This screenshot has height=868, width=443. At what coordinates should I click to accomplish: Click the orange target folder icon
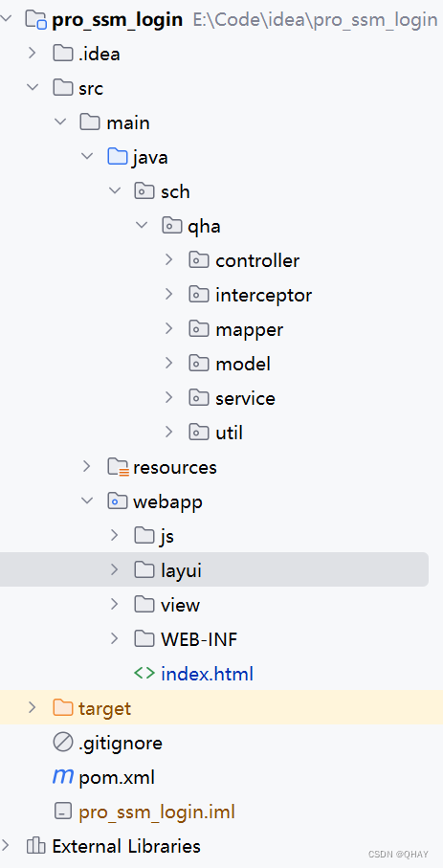pyautogui.click(x=62, y=708)
